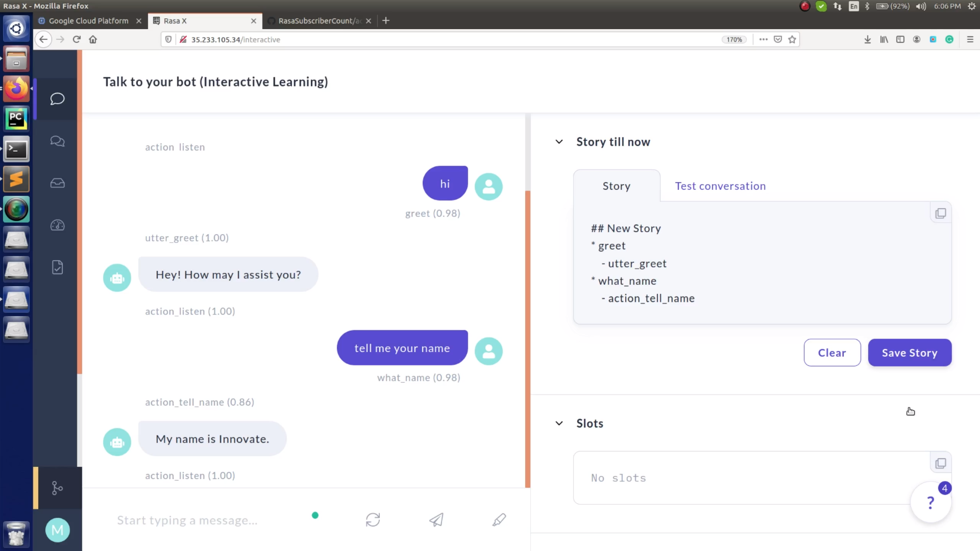The width and height of the screenshot is (980, 551).
Task: Select the models git-branch icon at sidebar bottom
Action: (x=57, y=488)
